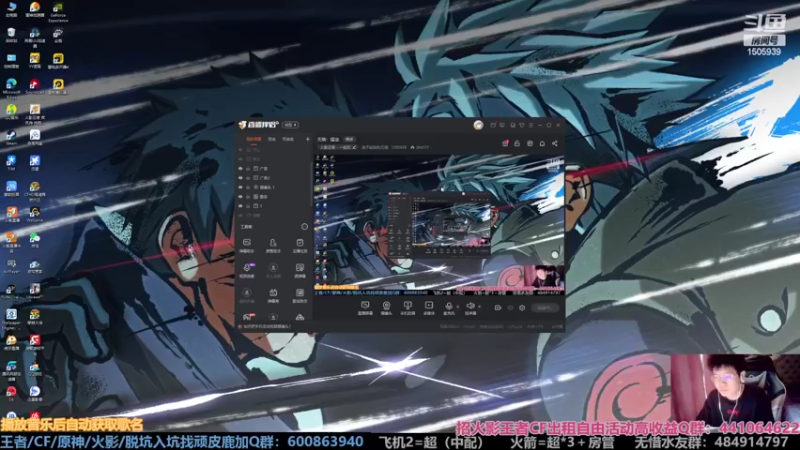Click the edit pencil beside the stream title
Viewport: 800px width, 450px height.
click(355, 147)
